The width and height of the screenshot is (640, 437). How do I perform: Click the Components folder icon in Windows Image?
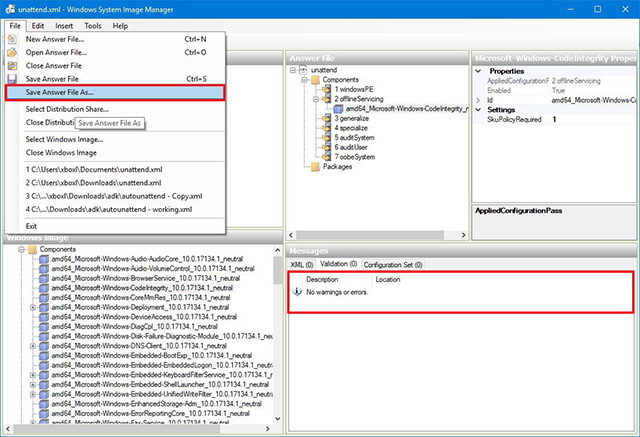[32, 249]
